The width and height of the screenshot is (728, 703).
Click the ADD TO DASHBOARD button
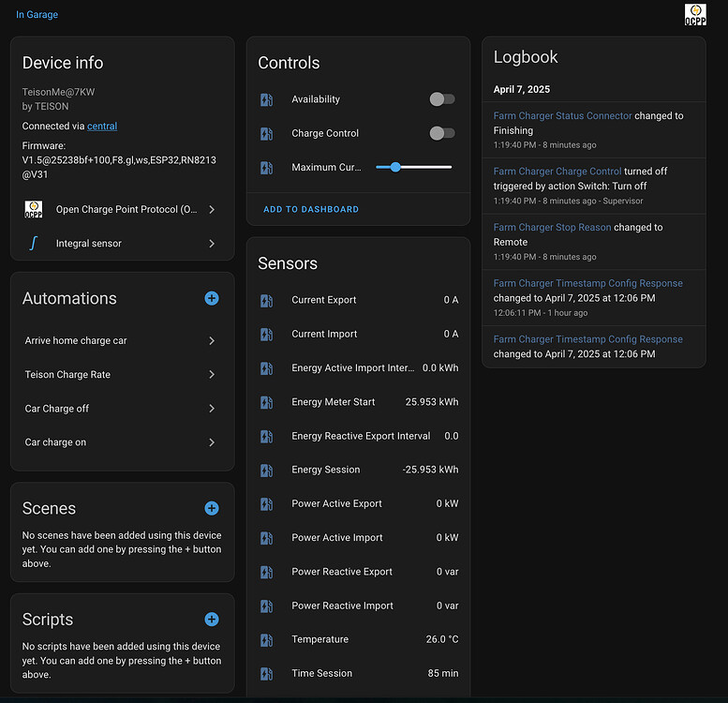[311, 209]
